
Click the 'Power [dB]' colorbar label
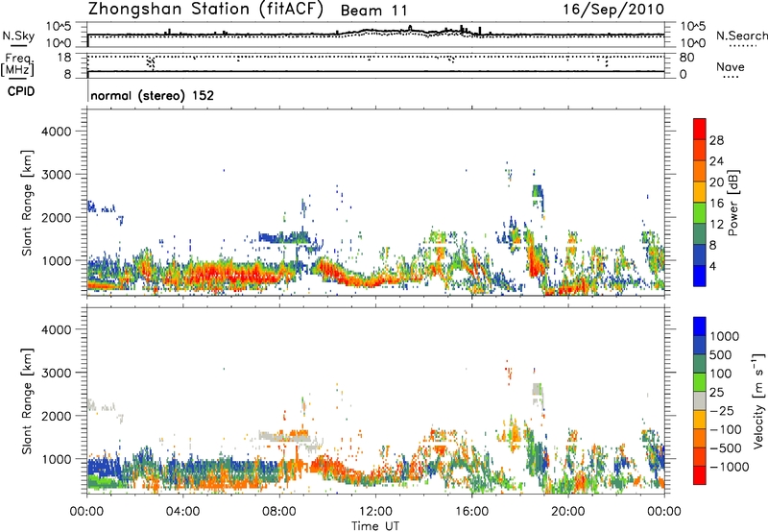(x=732, y=203)
